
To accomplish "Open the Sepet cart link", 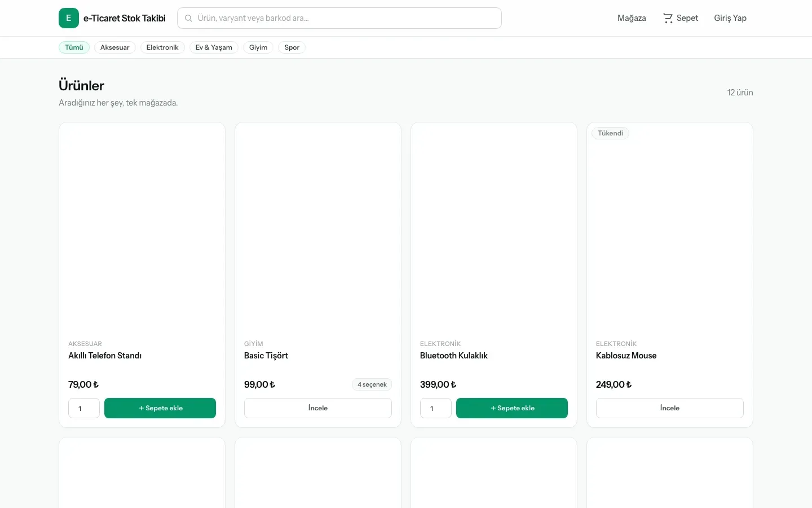I will [681, 18].
